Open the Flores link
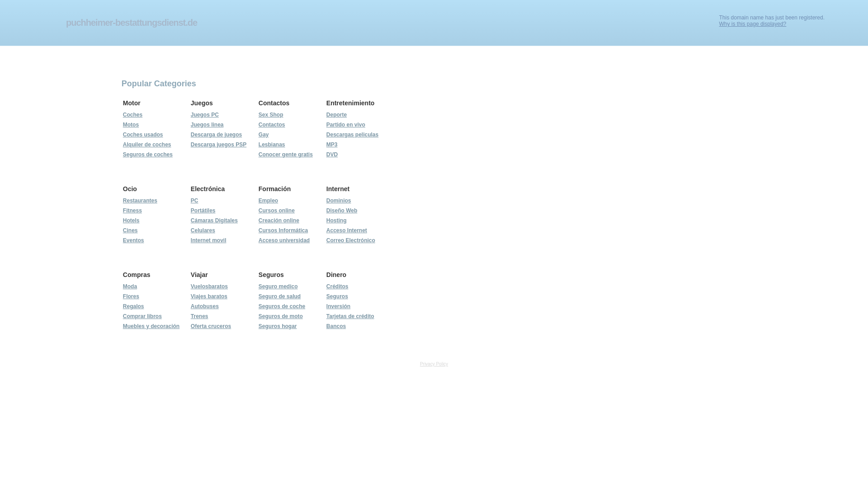Image resolution: width=868 pixels, height=488 pixels. click(131, 296)
